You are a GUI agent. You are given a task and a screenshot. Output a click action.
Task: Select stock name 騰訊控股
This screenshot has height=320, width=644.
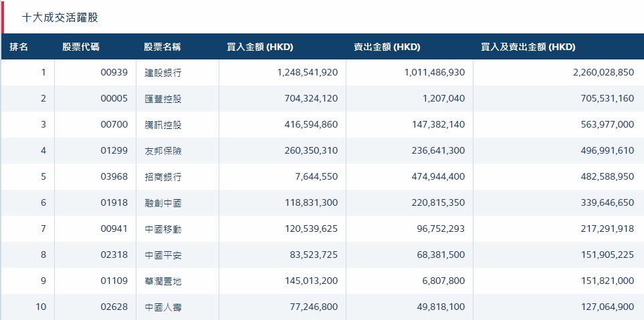[163, 125]
